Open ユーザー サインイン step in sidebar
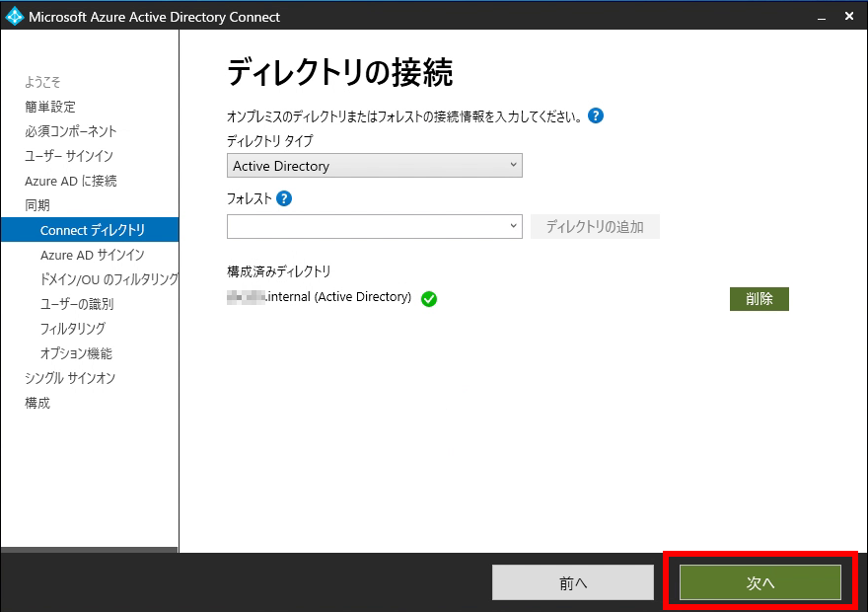 tap(69, 156)
